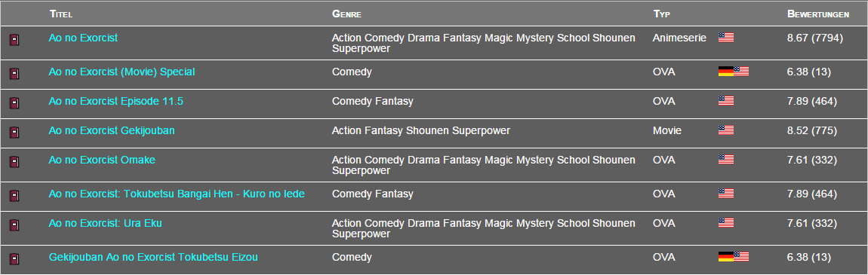Open Ao no Exorcist Episode 11.5 link
The height and width of the screenshot is (275, 868).
pos(115,101)
